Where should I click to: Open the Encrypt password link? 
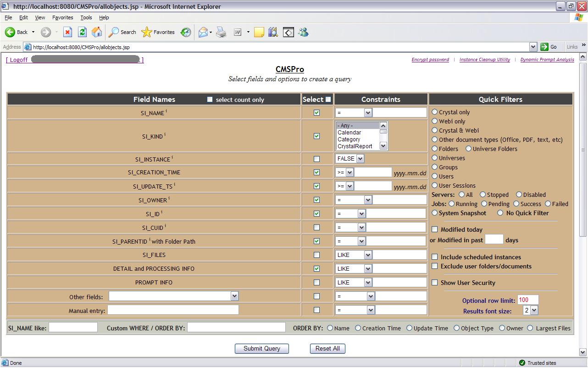pyautogui.click(x=430, y=60)
